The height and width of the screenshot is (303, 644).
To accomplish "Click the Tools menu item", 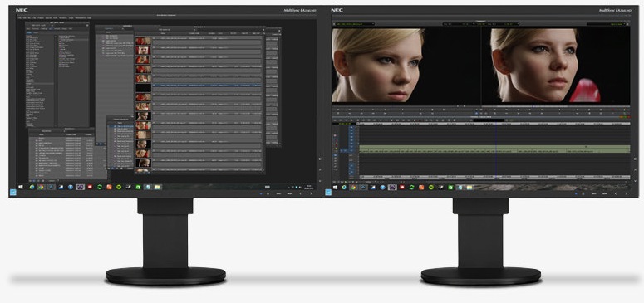I will click(x=55, y=17).
